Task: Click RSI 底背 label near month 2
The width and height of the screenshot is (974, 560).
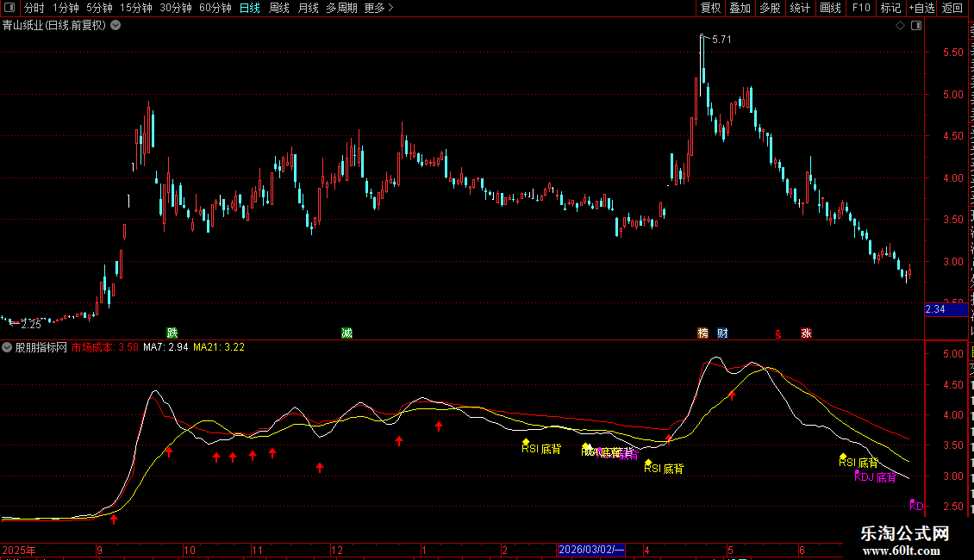Action: 541,448
